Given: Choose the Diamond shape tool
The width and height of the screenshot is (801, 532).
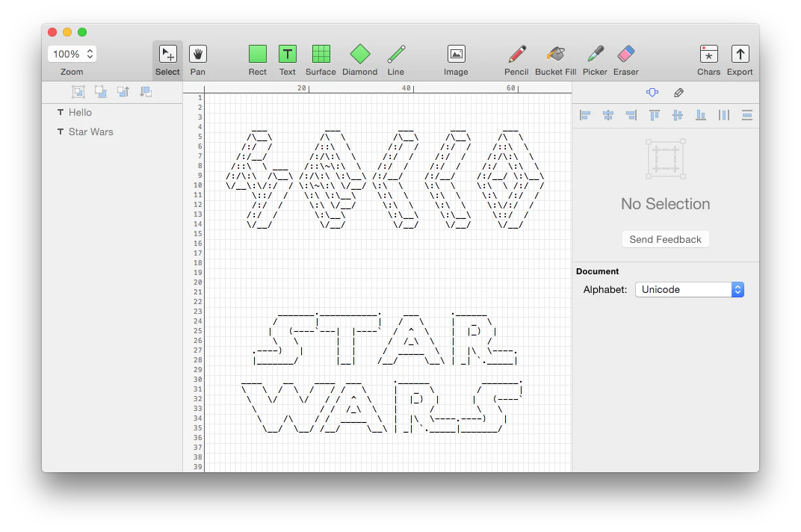Looking at the screenshot, I should [359, 60].
